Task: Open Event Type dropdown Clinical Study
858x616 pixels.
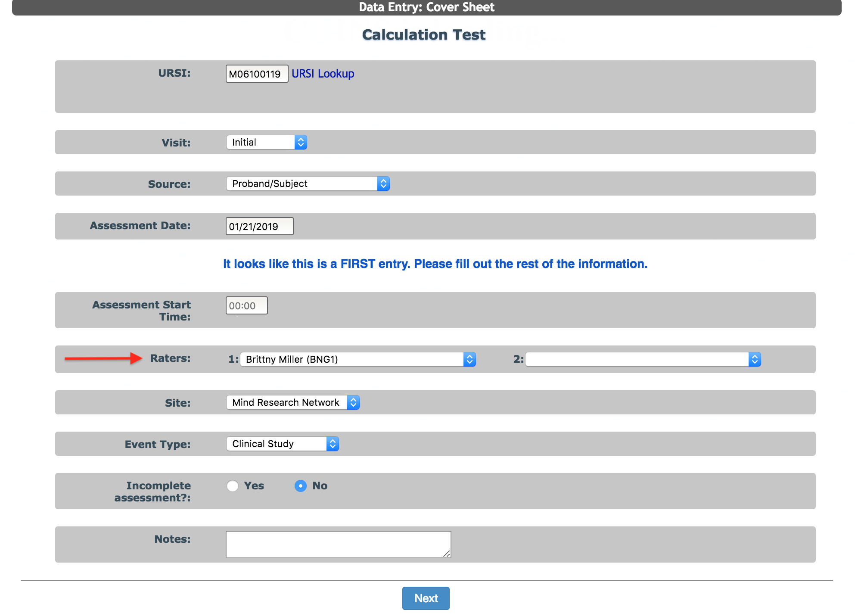Action: (x=277, y=444)
